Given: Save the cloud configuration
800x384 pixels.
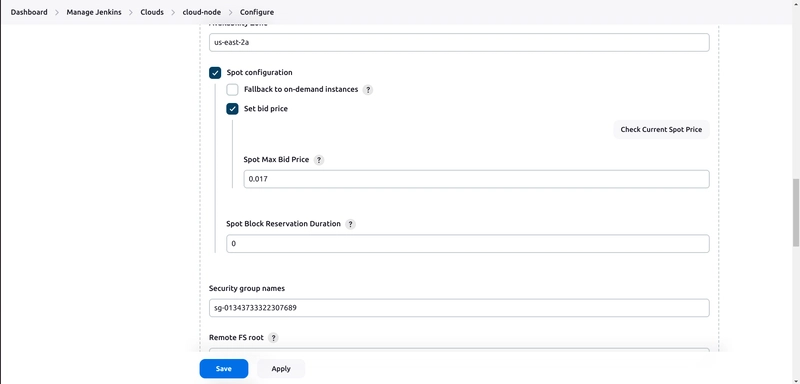Looking at the screenshot, I should pos(223,369).
